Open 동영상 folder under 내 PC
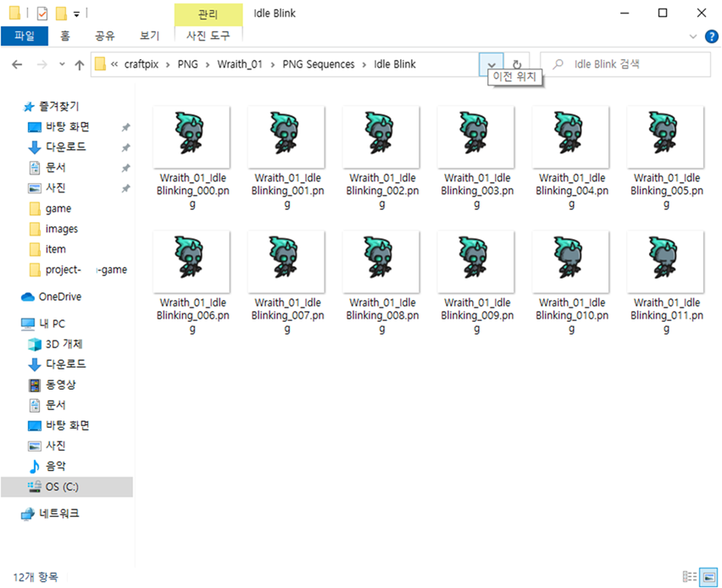This screenshot has height=588, width=722. (x=60, y=385)
